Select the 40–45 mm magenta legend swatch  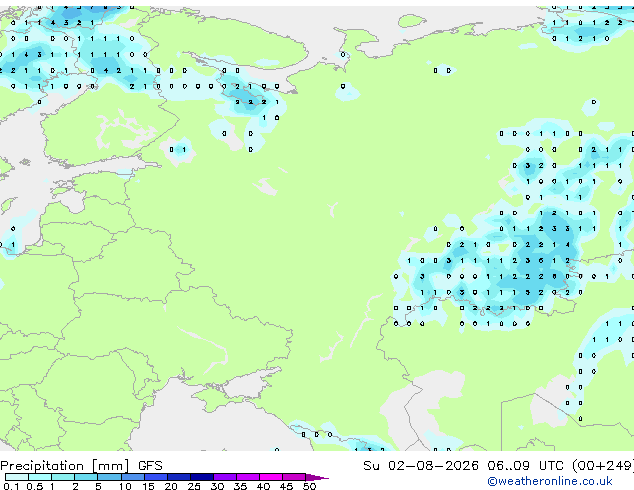(x=271, y=477)
